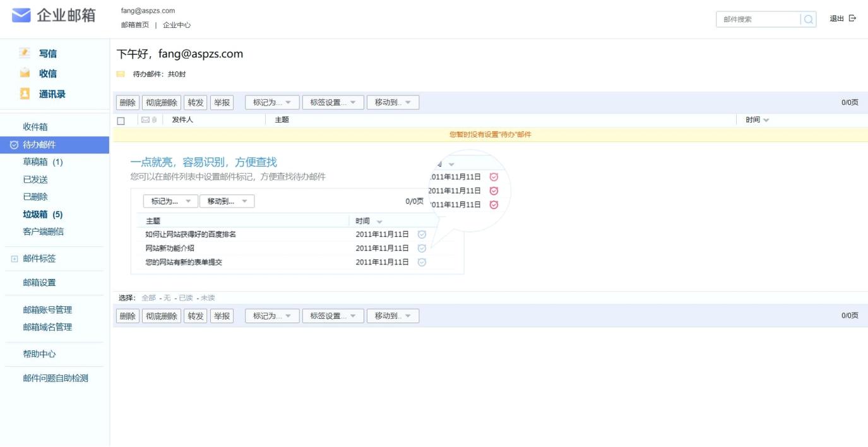
Task: Click the logout arrow icon
Action: coord(852,18)
